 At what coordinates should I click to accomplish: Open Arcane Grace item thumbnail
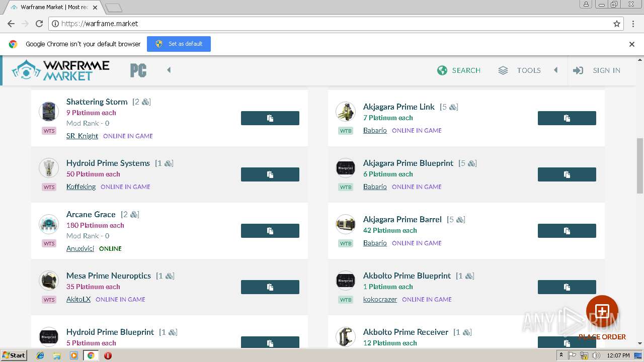click(49, 224)
